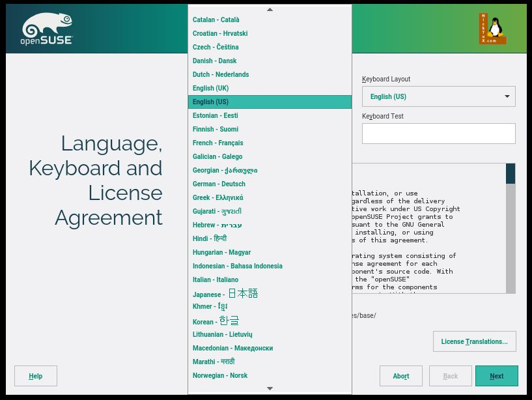Click the openSUSE chameleon logo

(48, 29)
